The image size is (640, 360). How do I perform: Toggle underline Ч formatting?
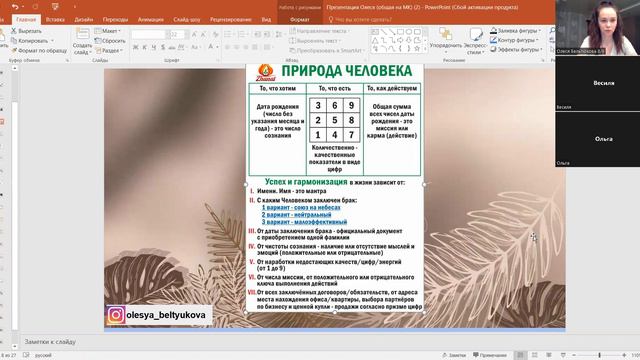tap(153, 47)
